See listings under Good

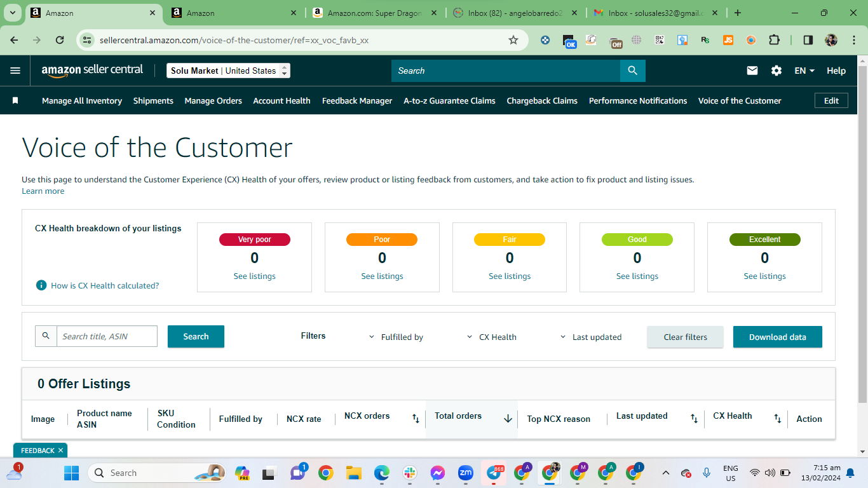pos(637,276)
